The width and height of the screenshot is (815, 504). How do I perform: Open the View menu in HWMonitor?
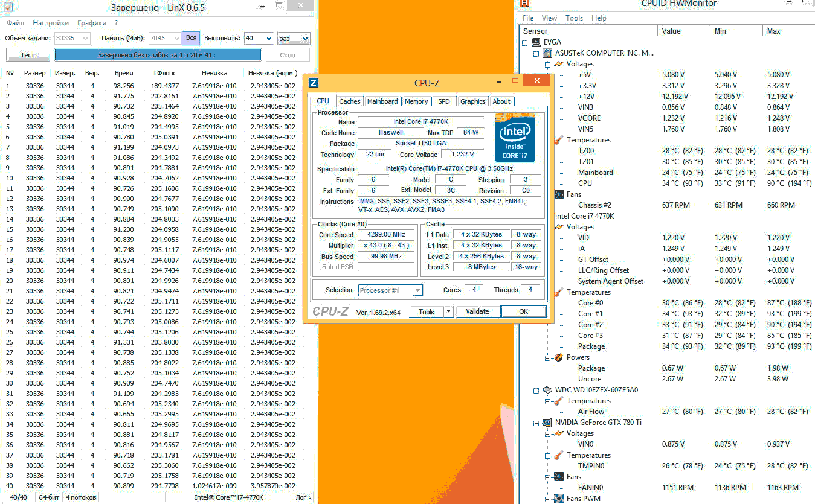tap(550, 18)
